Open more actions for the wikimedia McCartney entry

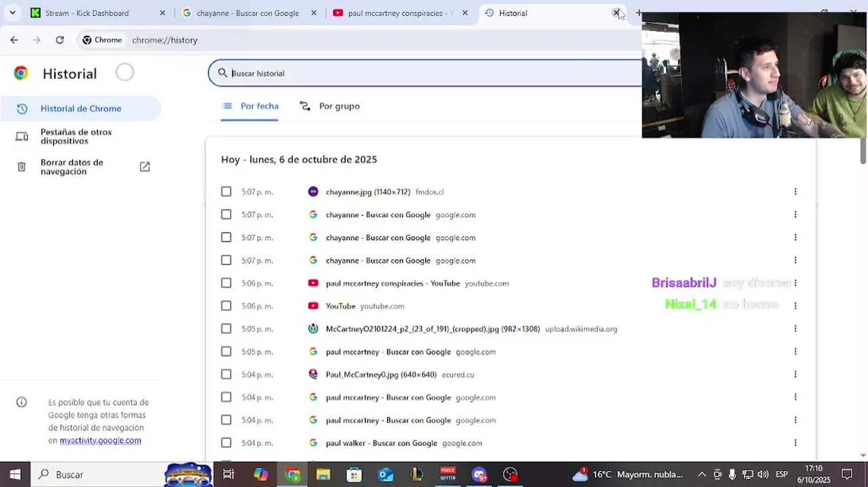tap(795, 329)
